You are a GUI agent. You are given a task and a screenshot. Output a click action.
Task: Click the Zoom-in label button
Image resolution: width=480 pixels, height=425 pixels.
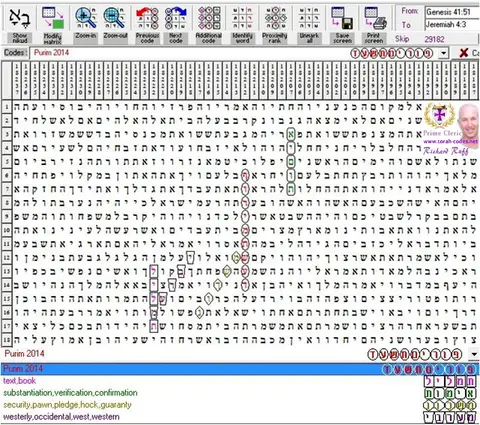tap(85, 38)
